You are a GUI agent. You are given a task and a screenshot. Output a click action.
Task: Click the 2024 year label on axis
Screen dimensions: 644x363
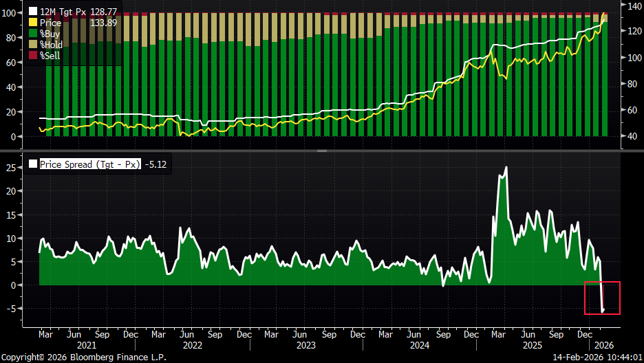coord(419,345)
